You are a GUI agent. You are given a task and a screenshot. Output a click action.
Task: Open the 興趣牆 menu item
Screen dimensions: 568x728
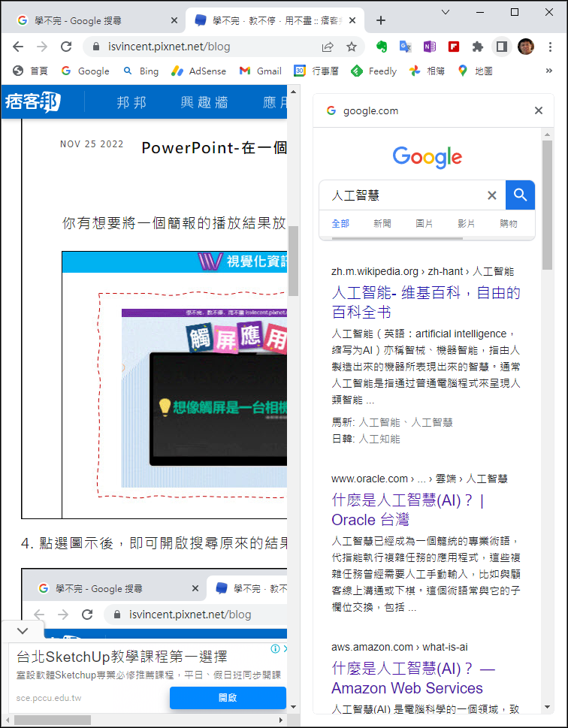coord(204,102)
